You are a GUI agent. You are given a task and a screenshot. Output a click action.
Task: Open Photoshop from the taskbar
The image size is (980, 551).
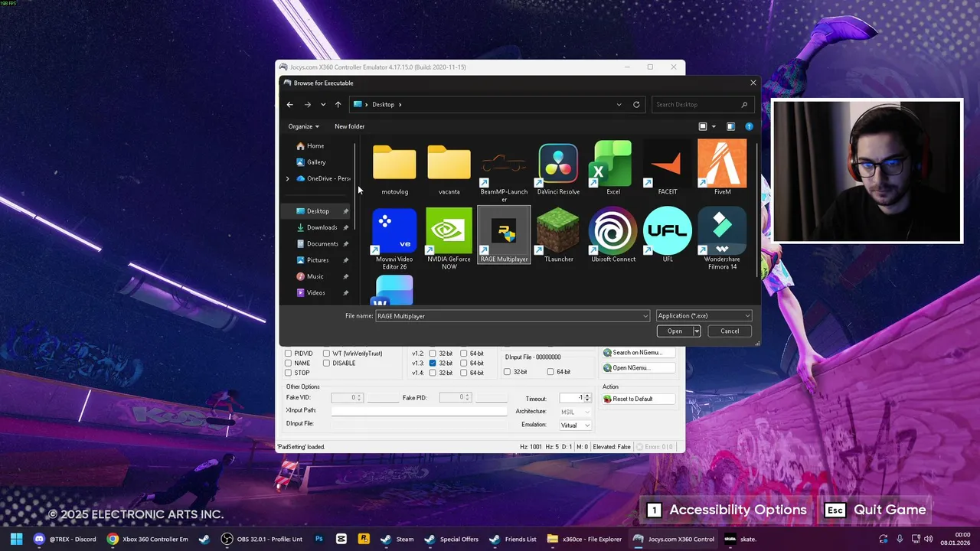click(319, 539)
